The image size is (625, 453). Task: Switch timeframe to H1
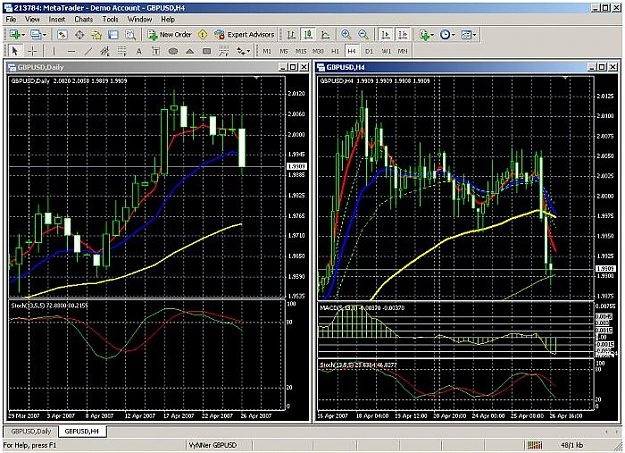tap(335, 51)
